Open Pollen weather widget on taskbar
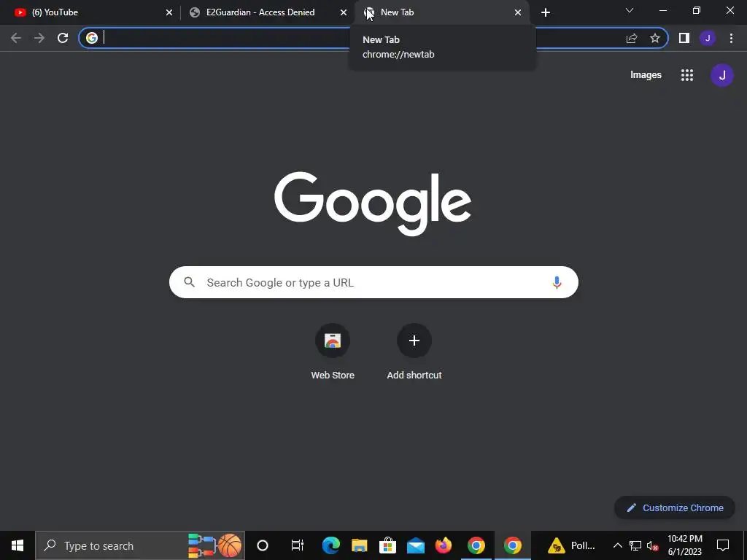Image resolution: width=747 pixels, height=560 pixels. [x=572, y=545]
